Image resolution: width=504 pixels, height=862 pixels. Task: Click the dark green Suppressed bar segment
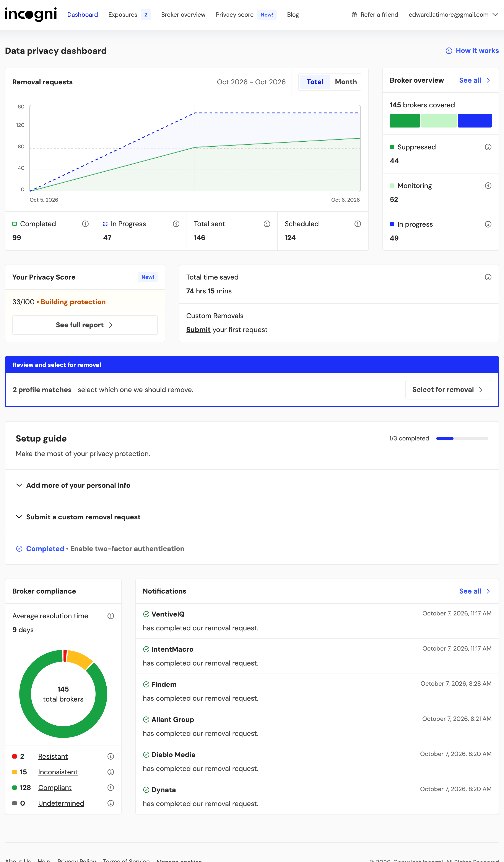(x=405, y=121)
